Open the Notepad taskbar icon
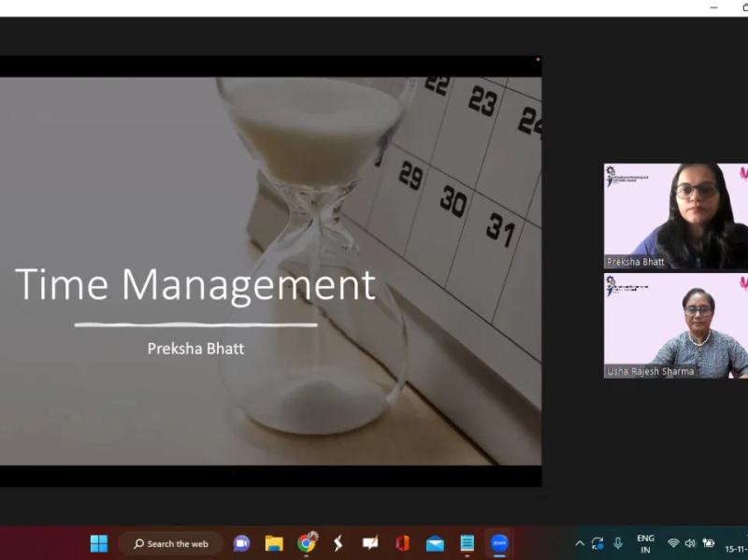Image resolution: width=748 pixels, height=560 pixels. [x=467, y=543]
